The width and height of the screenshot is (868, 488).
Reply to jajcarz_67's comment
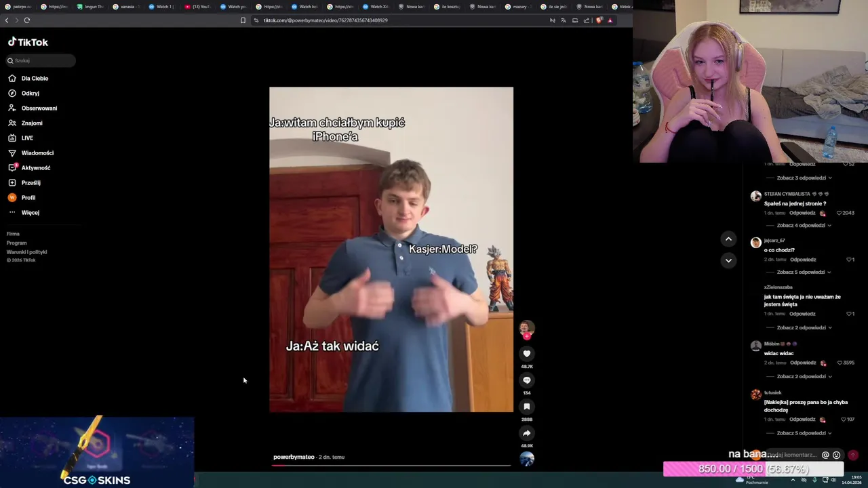803,260
